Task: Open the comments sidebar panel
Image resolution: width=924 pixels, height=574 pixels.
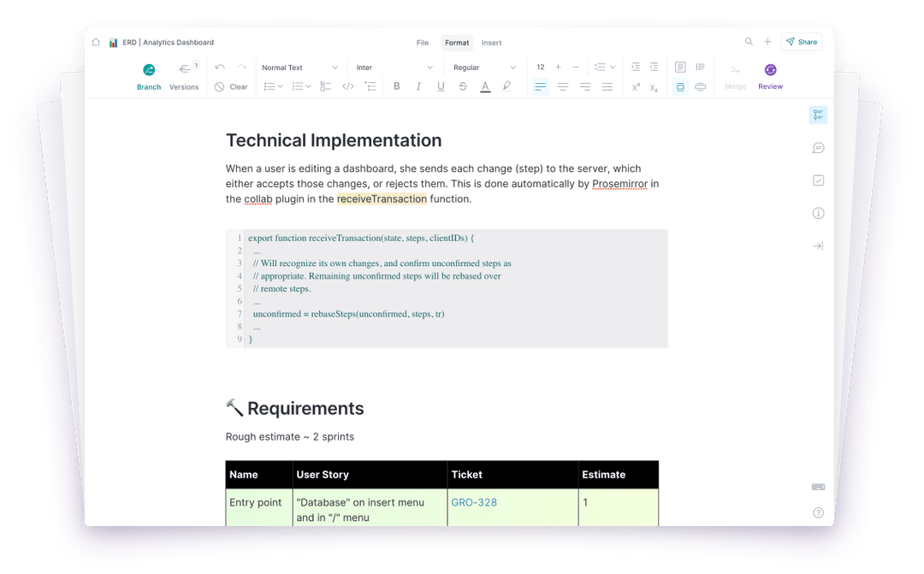Action: (818, 148)
